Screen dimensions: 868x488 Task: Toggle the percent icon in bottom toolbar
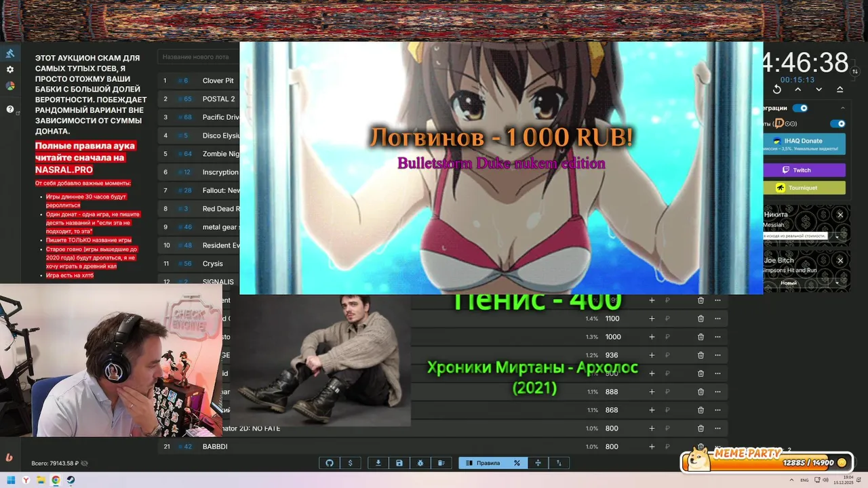coord(517,463)
